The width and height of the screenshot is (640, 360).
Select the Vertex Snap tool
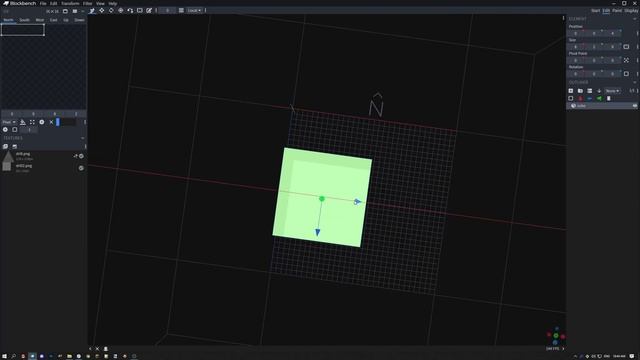click(130, 11)
